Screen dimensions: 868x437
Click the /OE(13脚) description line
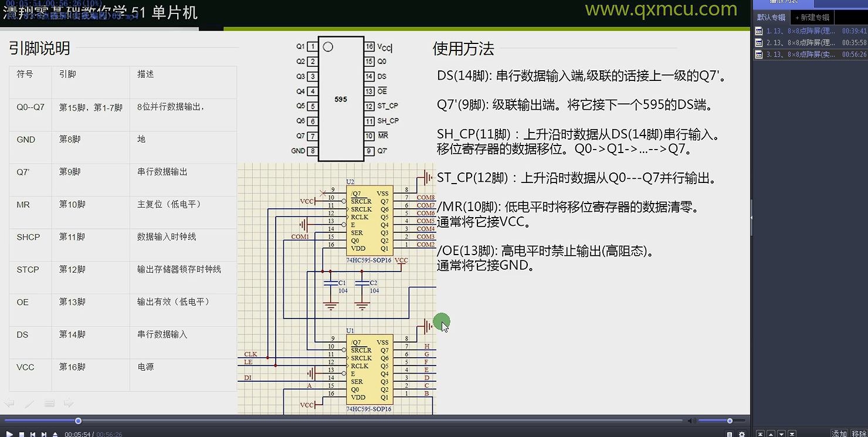(x=545, y=251)
